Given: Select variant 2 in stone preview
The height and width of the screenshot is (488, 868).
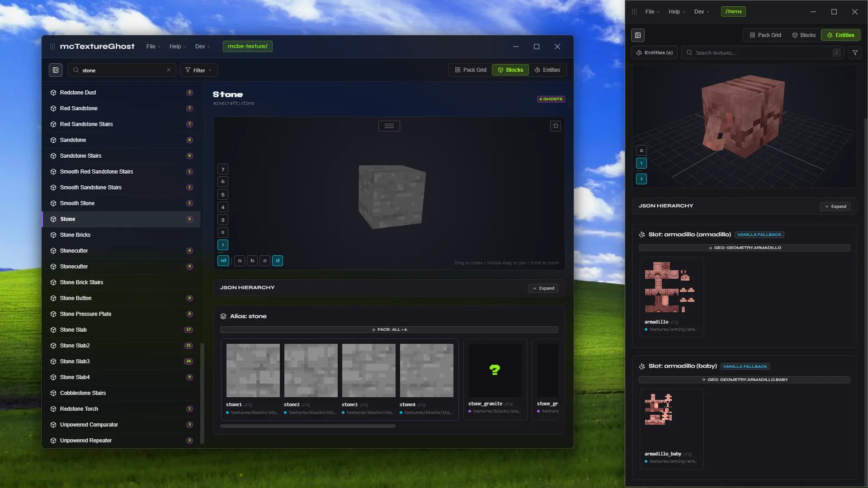Looking at the screenshot, I should click(223, 232).
